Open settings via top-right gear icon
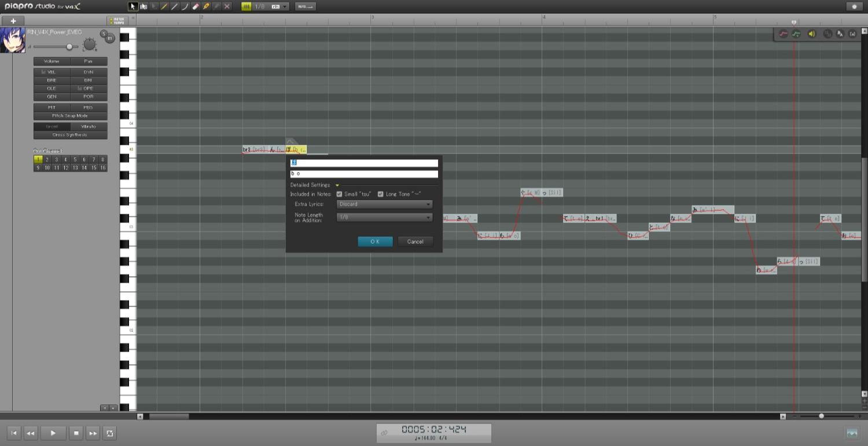868x446 pixels. tap(854, 6)
